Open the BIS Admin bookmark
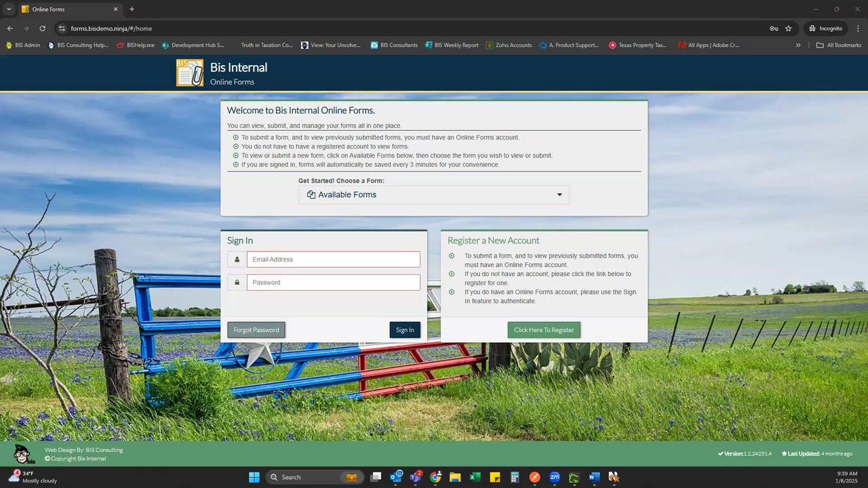The height and width of the screenshot is (488, 868). coord(23,45)
